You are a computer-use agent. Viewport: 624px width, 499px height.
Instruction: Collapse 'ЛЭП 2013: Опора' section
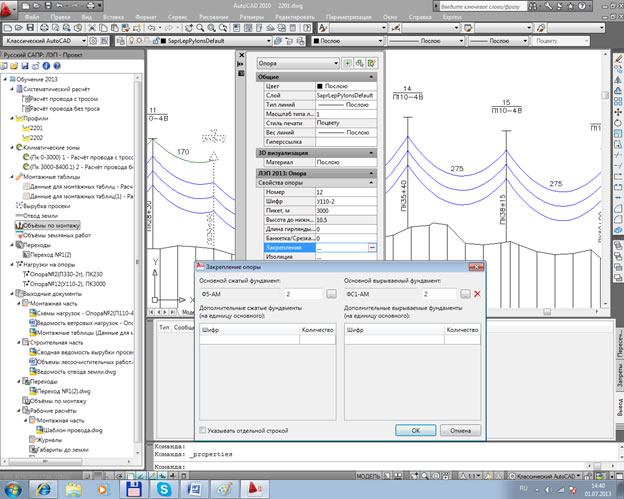tap(371, 173)
